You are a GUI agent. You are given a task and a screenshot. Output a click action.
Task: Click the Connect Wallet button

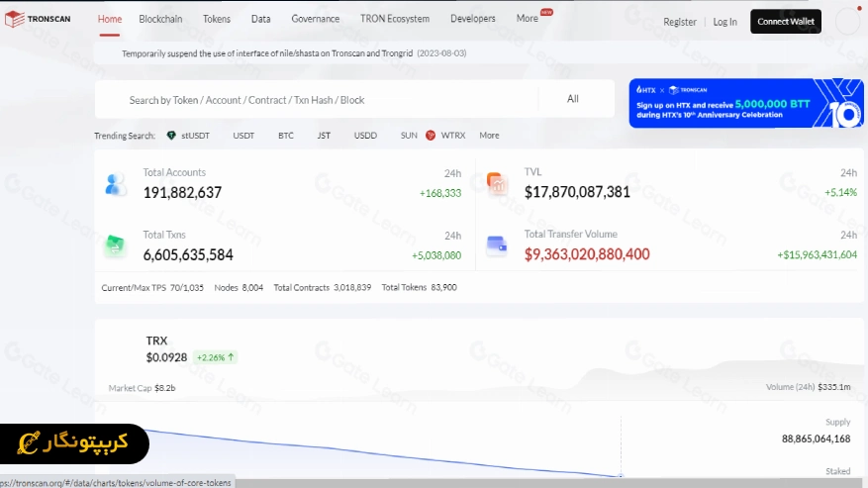coord(786,22)
